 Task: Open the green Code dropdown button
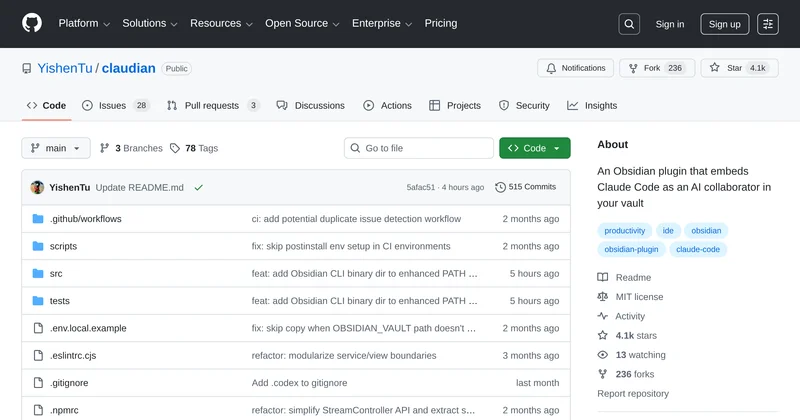(535, 148)
